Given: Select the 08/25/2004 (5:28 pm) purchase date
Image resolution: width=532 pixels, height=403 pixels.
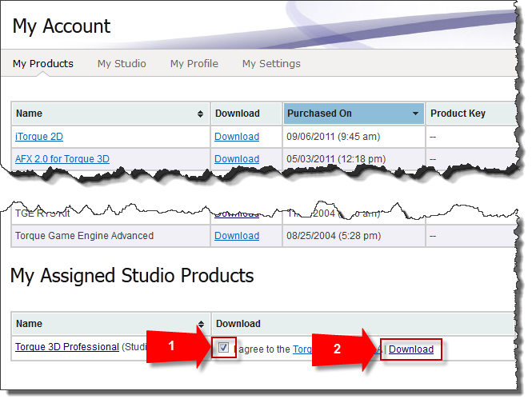Looking at the screenshot, I should 334,235.
